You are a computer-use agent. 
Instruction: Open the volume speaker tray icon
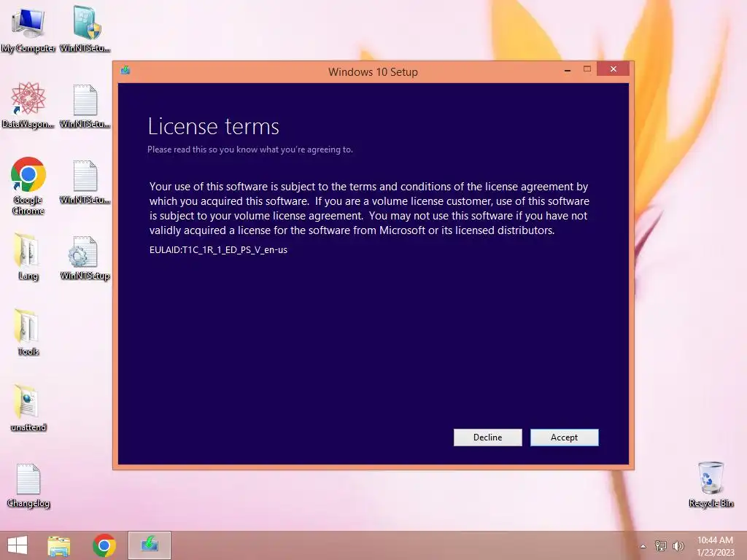(678, 545)
